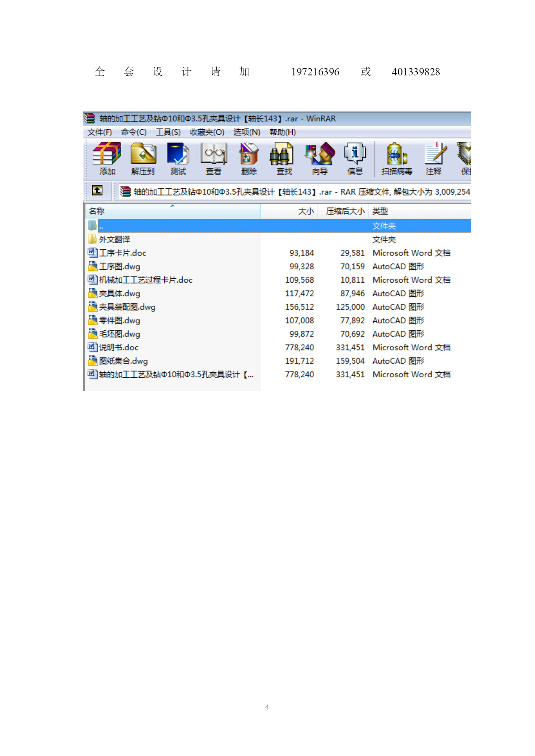Click the Word icon beside 机械加工工艺过程卡片.doc

click(92, 280)
